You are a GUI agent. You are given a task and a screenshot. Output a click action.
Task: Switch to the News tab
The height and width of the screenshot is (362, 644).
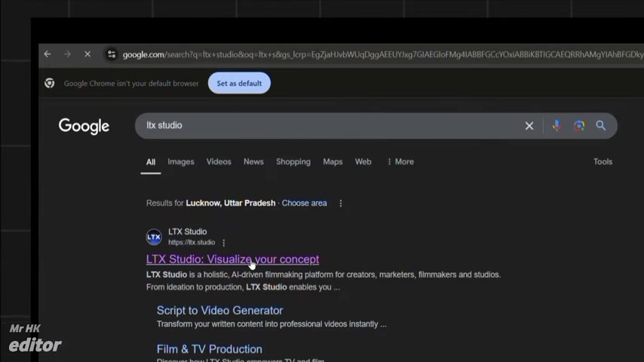[x=253, y=162]
